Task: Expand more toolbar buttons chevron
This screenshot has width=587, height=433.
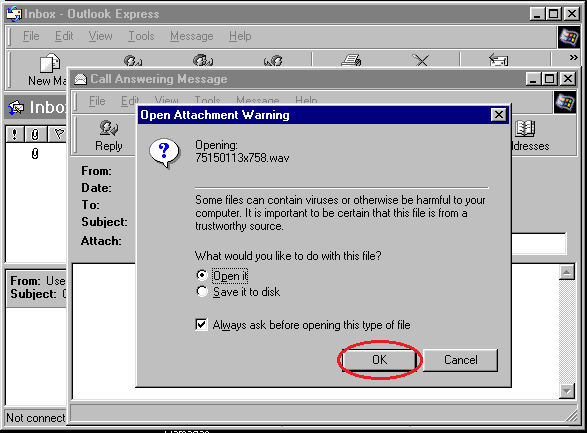Action: pyautogui.click(x=574, y=58)
